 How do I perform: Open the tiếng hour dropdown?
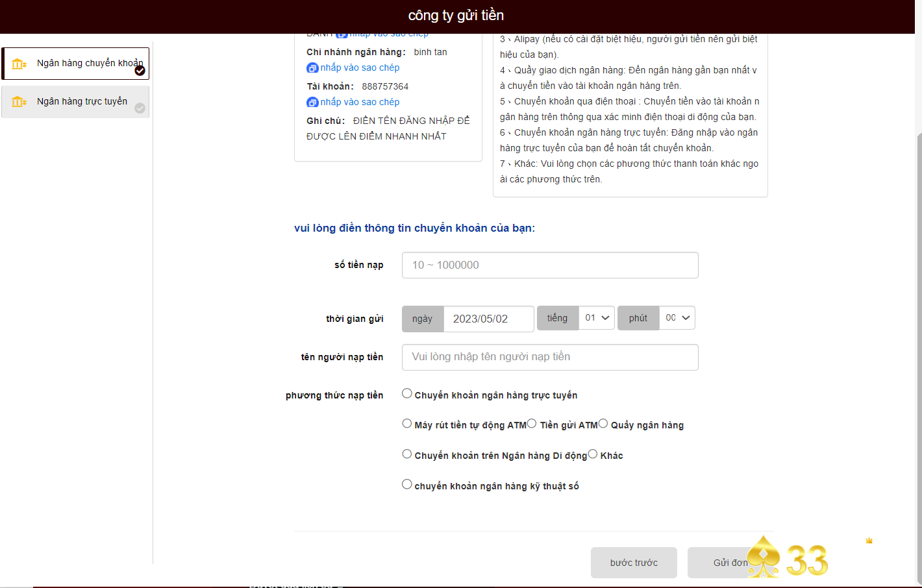[x=597, y=318]
